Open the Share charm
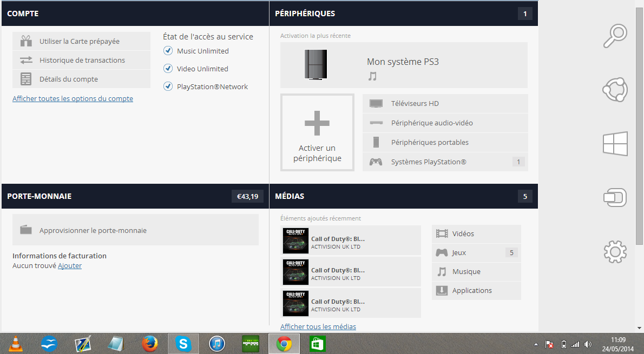 615,89
